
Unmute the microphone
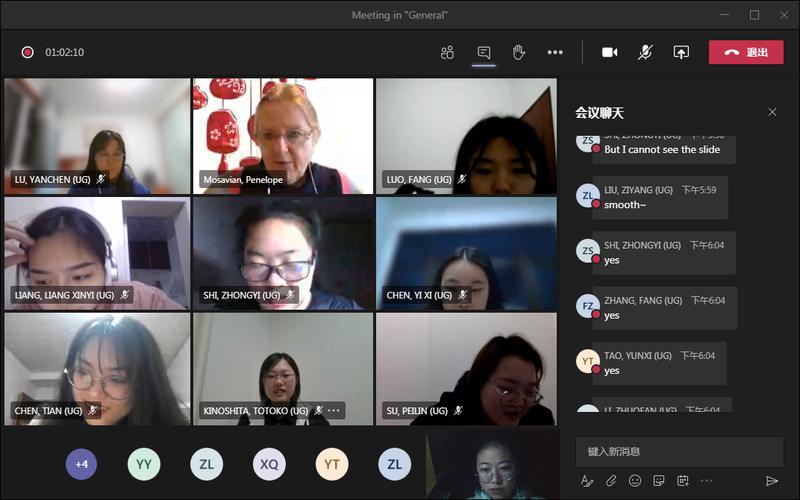(x=645, y=53)
